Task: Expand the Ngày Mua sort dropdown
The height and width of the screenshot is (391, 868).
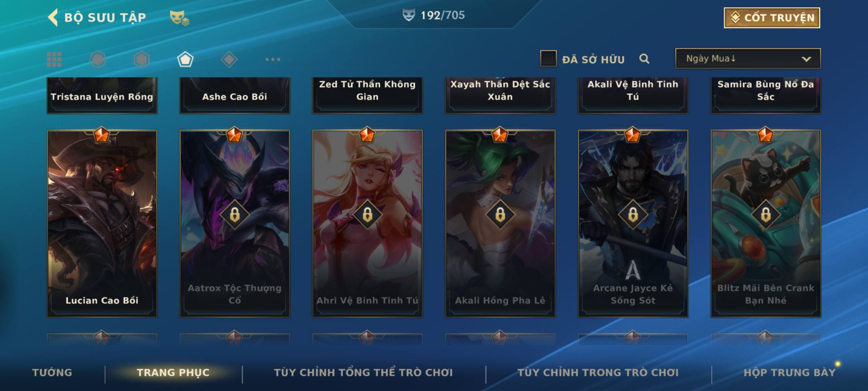Action: pyautogui.click(x=748, y=59)
